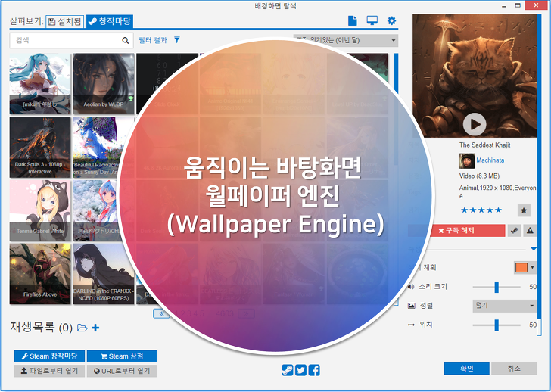The width and height of the screenshot is (551, 392).
Task: Open the settings gear icon
Action: pos(391,20)
